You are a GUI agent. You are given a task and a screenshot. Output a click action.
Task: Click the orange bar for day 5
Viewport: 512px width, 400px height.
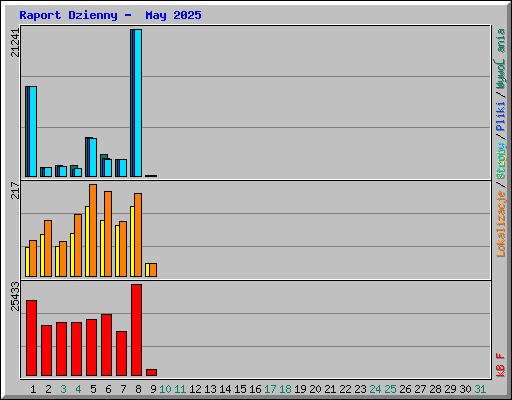point(93,230)
